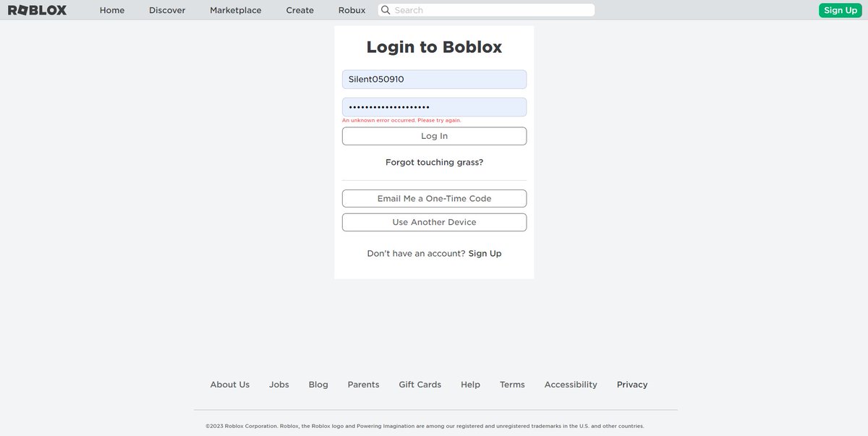Open the Accessibility footer link

571,385
